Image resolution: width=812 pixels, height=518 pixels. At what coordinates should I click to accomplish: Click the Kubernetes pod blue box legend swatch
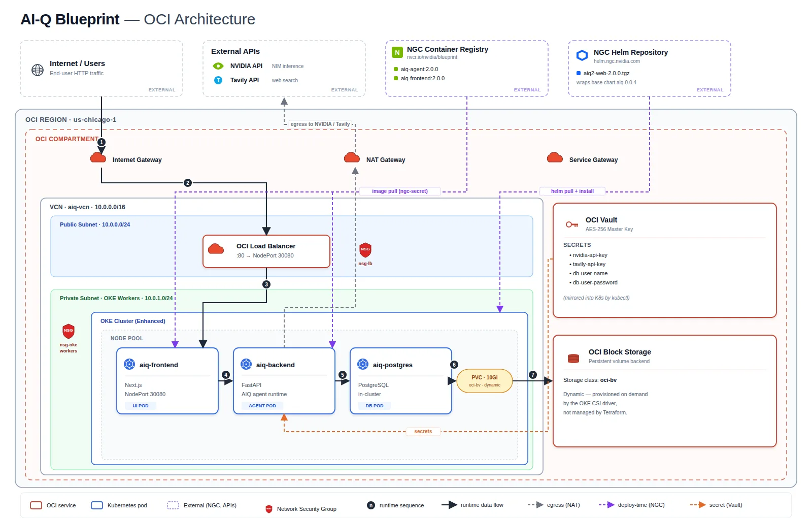tap(97, 505)
